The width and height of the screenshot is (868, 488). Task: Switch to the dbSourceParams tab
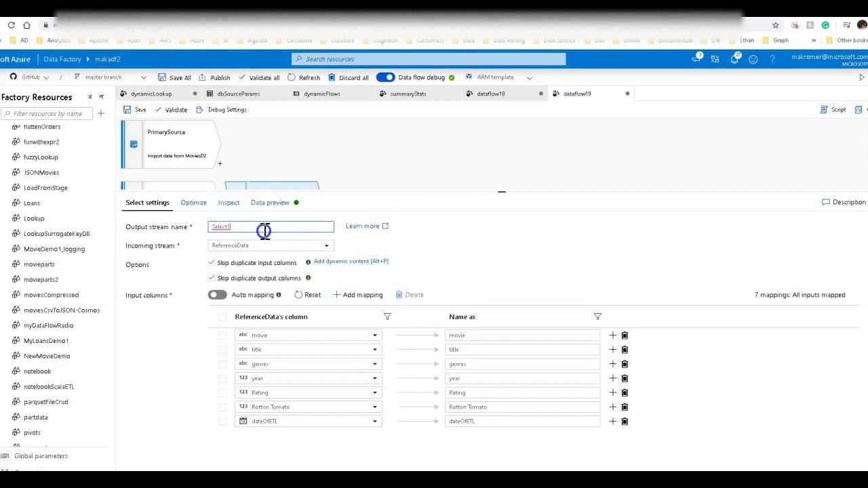tap(238, 94)
